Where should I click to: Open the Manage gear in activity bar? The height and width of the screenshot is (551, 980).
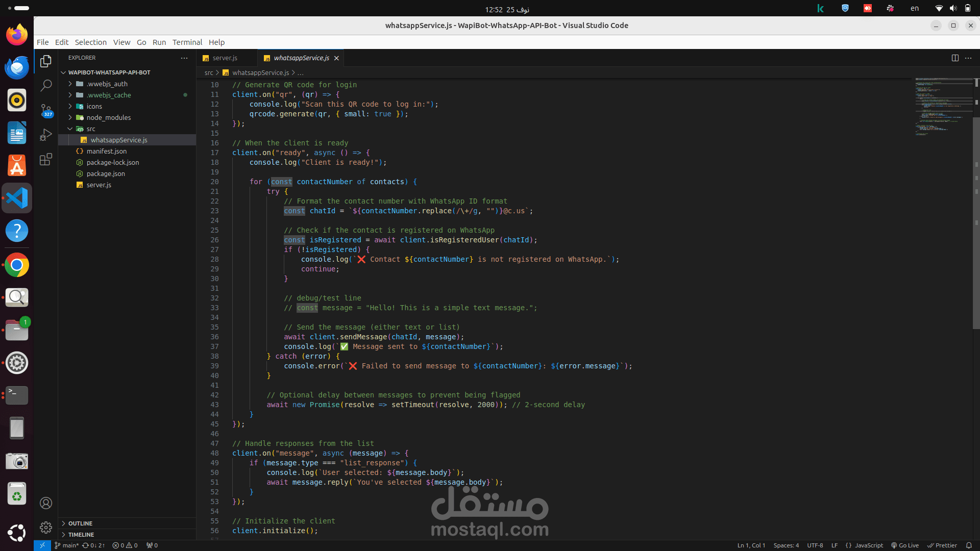coord(46,528)
